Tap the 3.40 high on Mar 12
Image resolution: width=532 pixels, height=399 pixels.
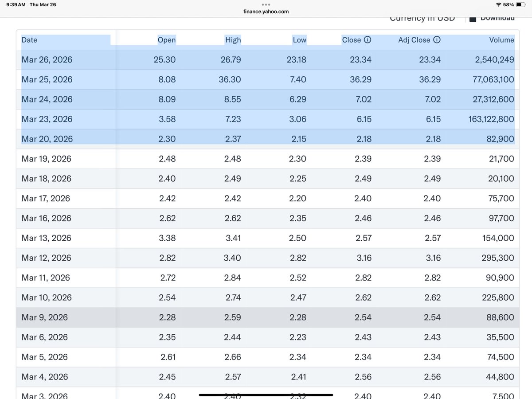233,258
